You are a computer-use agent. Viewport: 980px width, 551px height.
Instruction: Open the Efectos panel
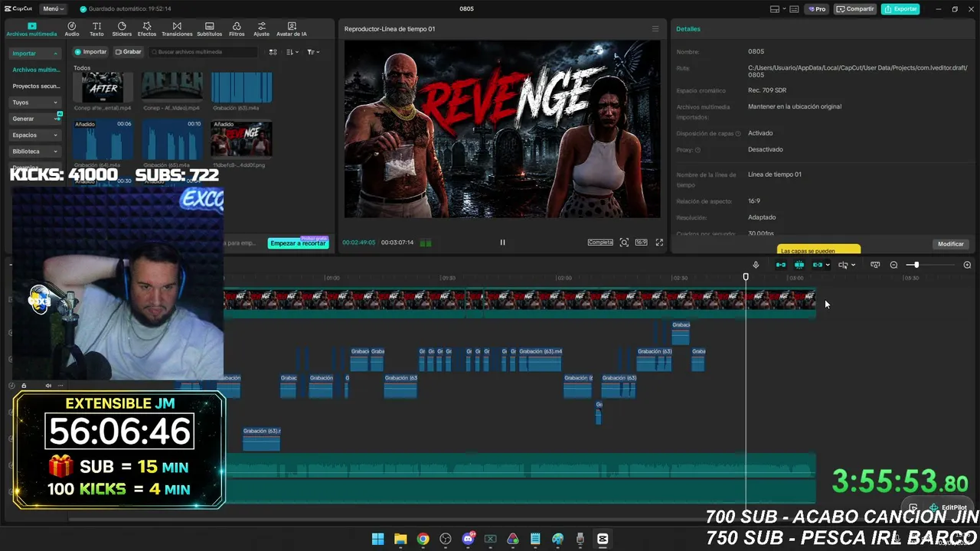[147, 29]
